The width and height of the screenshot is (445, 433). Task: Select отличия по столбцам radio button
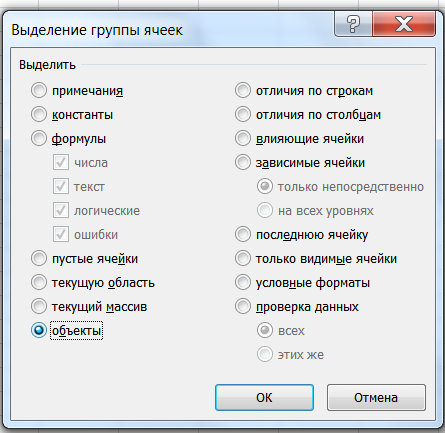click(x=243, y=115)
